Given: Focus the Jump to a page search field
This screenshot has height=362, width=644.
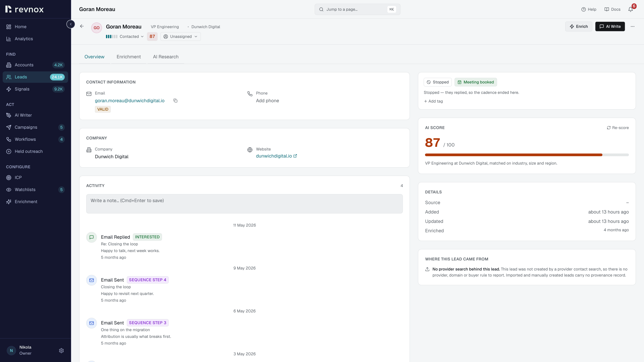Looking at the screenshot, I should tap(357, 9).
